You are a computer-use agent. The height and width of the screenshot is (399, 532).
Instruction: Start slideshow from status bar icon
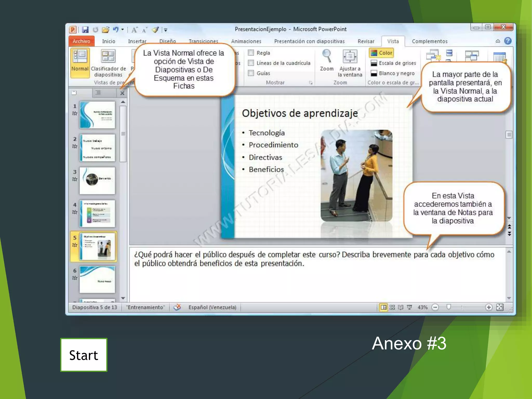point(410,308)
